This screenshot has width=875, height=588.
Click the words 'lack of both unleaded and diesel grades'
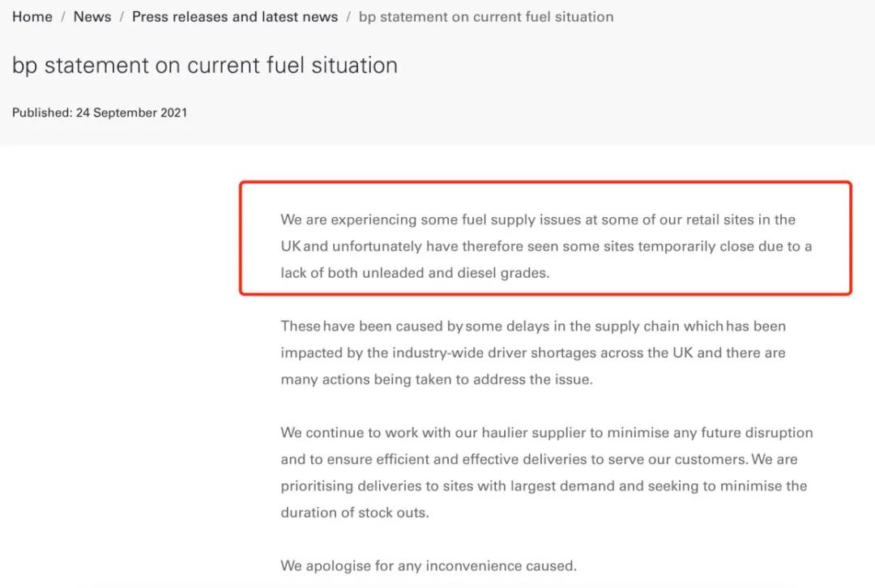click(x=415, y=273)
